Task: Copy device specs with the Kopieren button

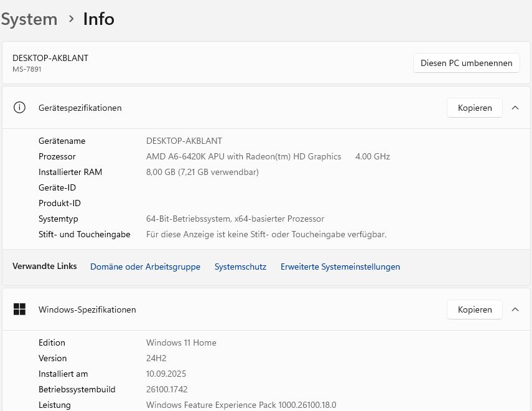Action: (474, 108)
